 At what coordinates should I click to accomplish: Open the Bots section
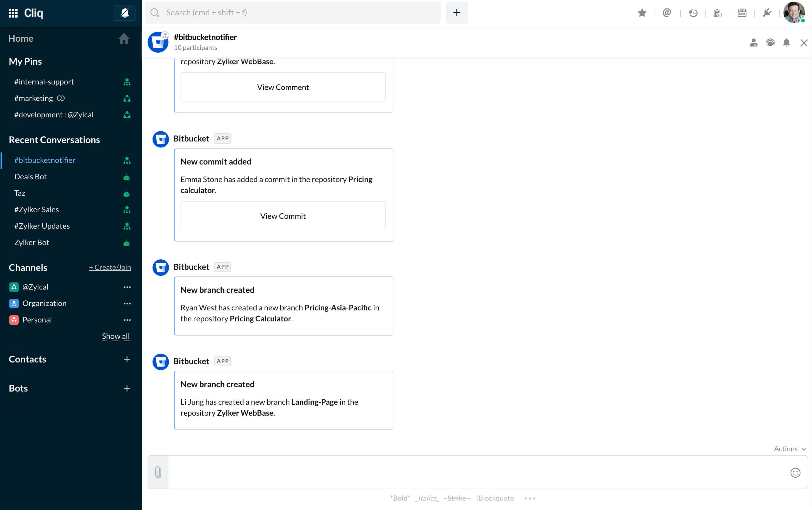18,388
